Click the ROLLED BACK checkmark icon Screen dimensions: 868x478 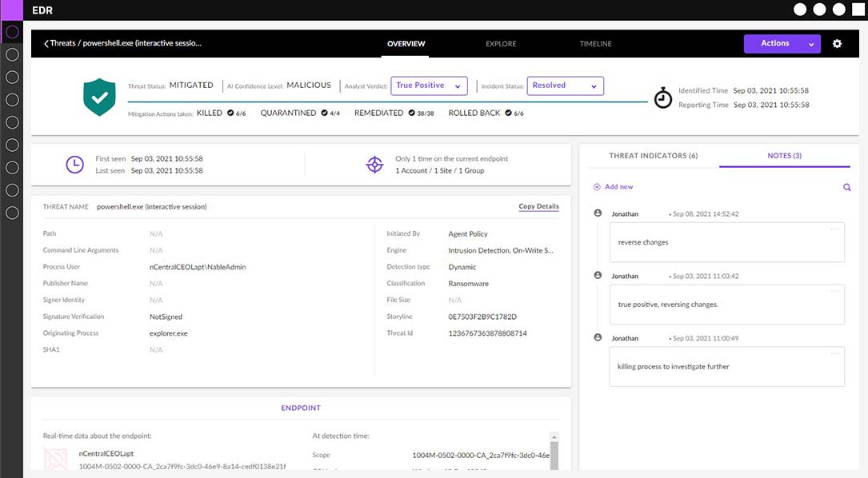pos(508,113)
